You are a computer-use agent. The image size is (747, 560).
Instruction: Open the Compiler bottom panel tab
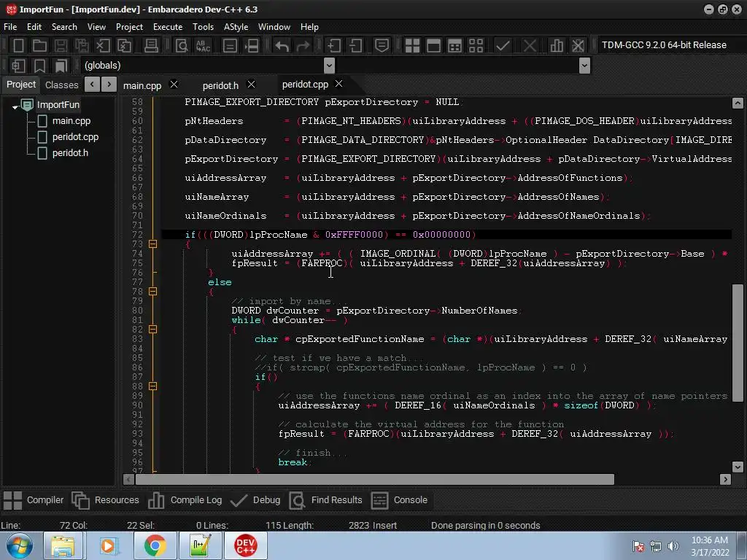(x=34, y=500)
